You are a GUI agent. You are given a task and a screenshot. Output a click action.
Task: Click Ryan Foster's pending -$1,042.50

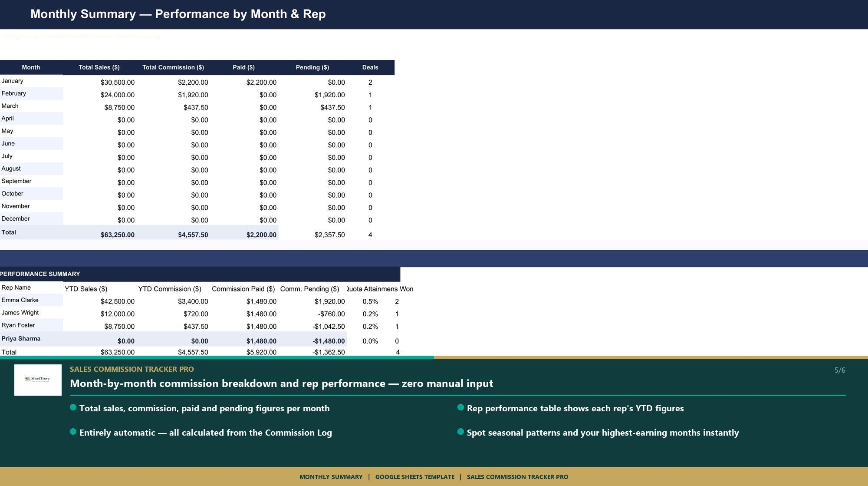[x=329, y=327]
